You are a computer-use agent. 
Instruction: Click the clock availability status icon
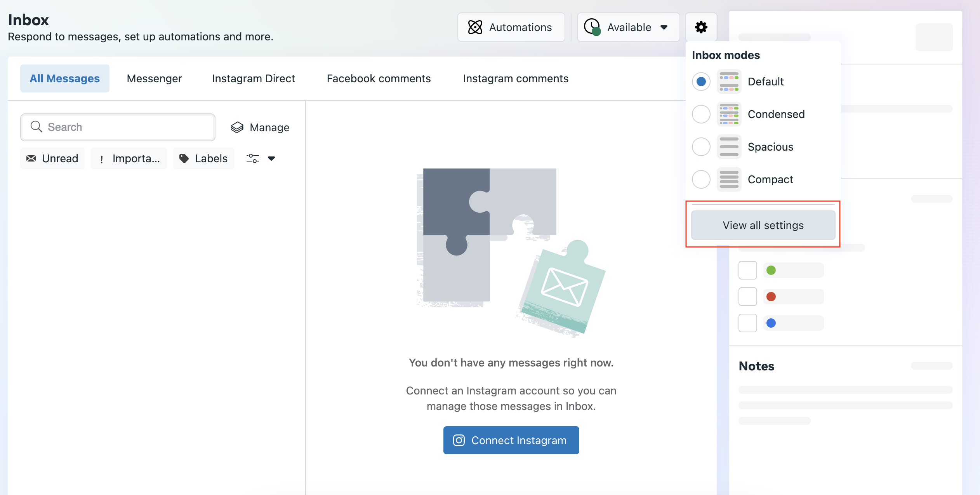tap(593, 27)
